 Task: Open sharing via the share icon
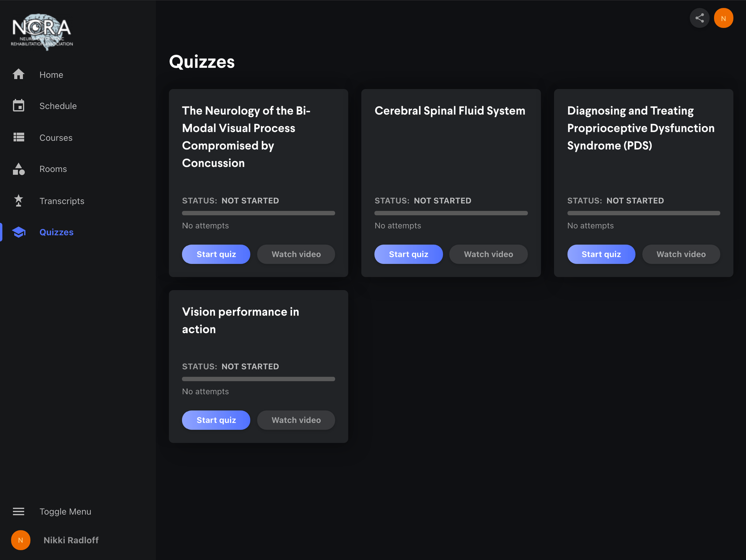[700, 18]
